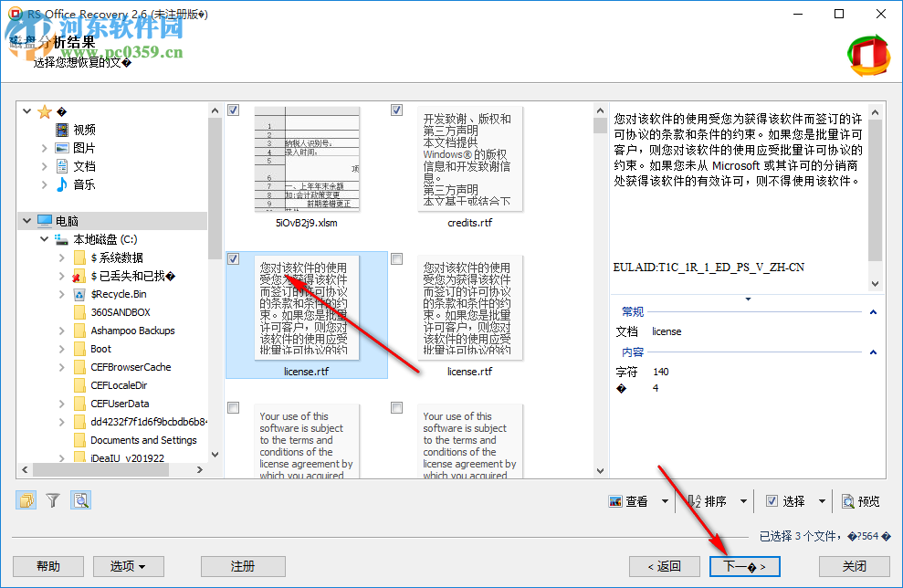Click the folder stack icon at bottom left
The image size is (903, 588).
pyautogui.click(x=29, y=499)
